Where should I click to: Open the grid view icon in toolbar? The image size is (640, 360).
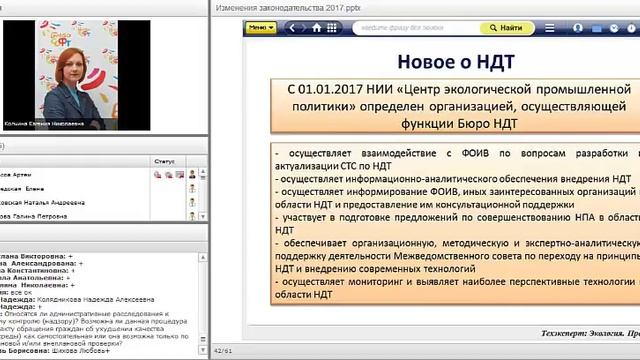tap(332, 28)
